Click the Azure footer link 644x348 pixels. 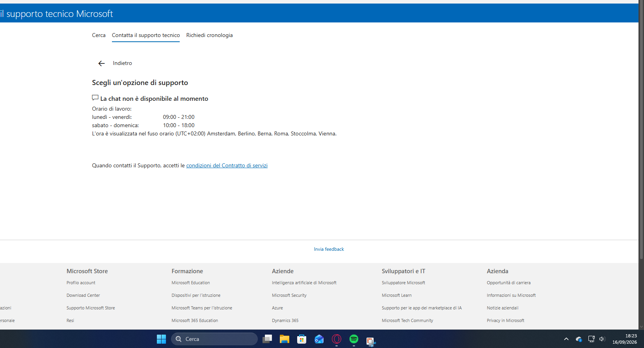pyautogui.click(x=277, y=308)
